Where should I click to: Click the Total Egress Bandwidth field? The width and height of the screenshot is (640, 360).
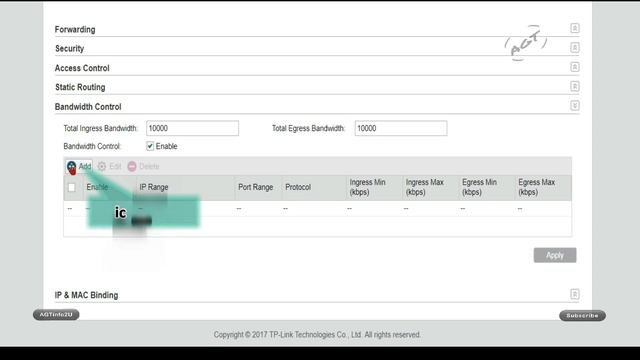[401, 128]
